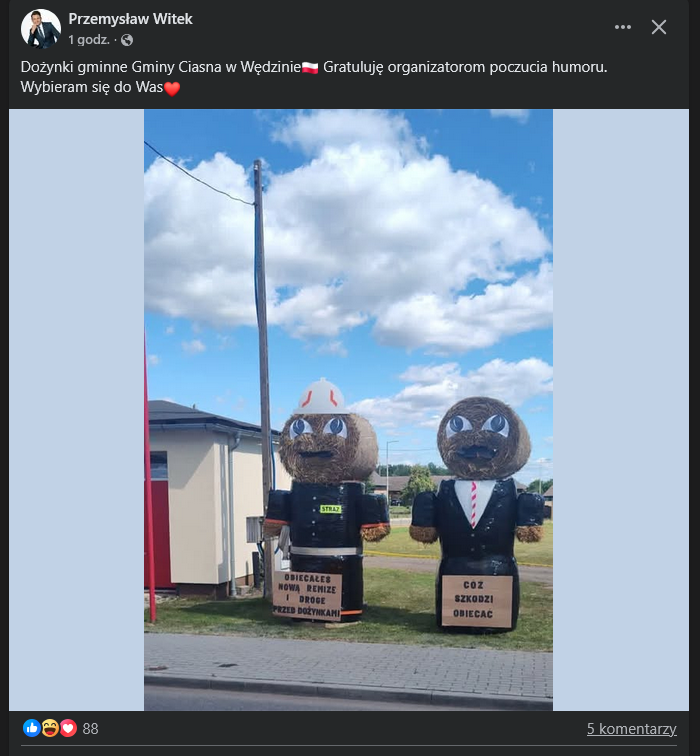Click the Polish flag emoji in caption
Viewport: 700px width, 756px height.
(x=310, y=67)
